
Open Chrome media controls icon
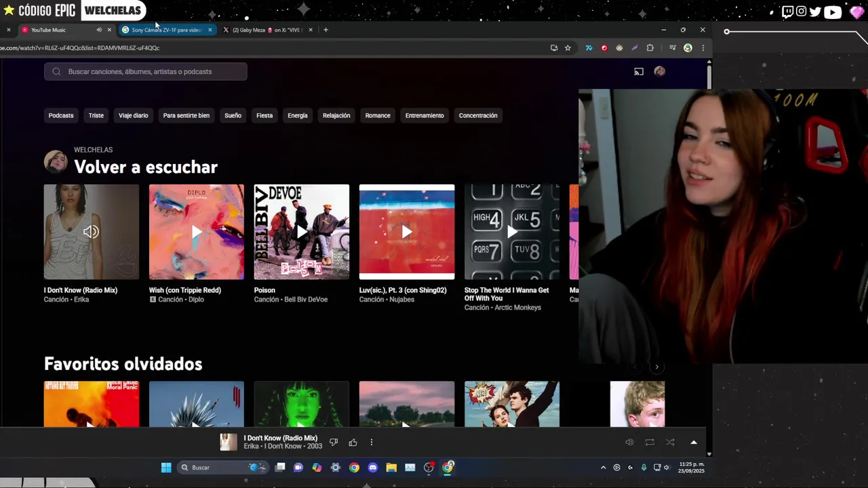pyautogui.click(x=672, y=47)
